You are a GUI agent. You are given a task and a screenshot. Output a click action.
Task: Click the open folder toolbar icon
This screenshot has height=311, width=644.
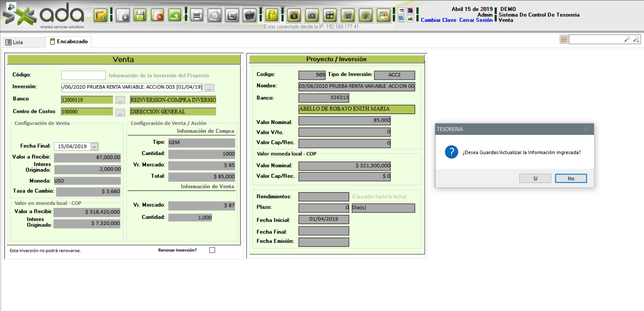(101, 16)
